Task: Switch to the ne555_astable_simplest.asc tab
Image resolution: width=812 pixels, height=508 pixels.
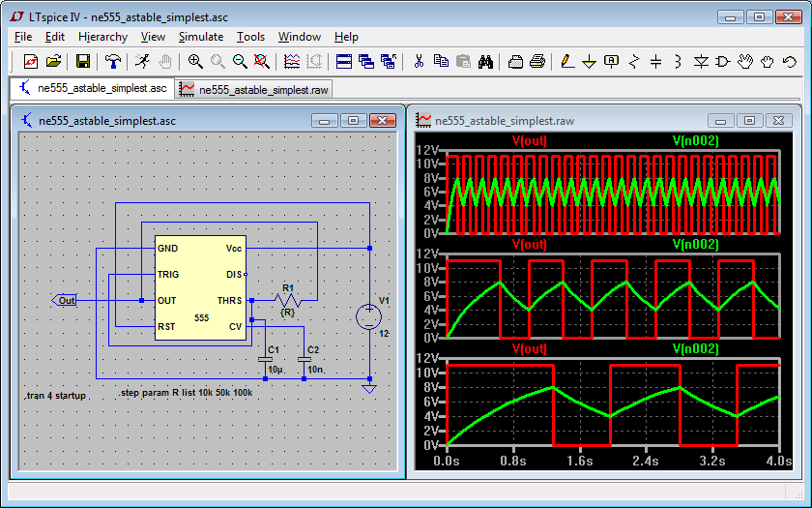Action: [x=92, y=88]
